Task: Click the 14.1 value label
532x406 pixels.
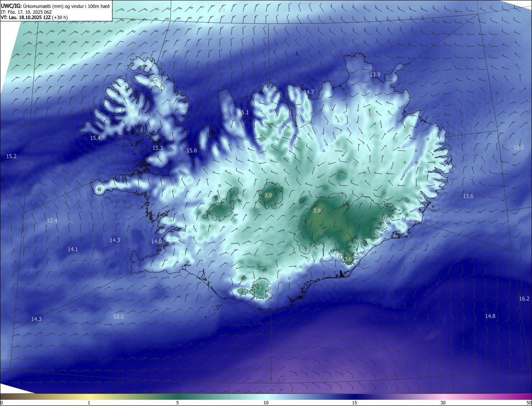Action: tap(73, 249)
